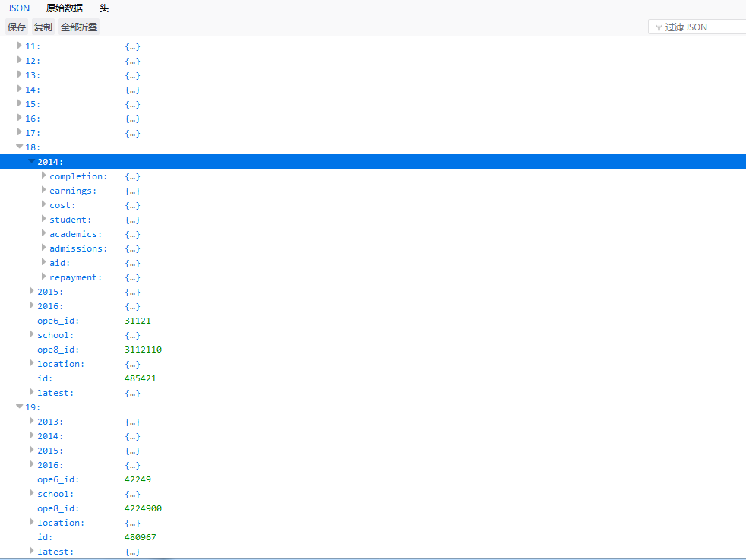Viewport: 746px width, 560px height.
Task: Expand the academics node
Action: point(43,233)
